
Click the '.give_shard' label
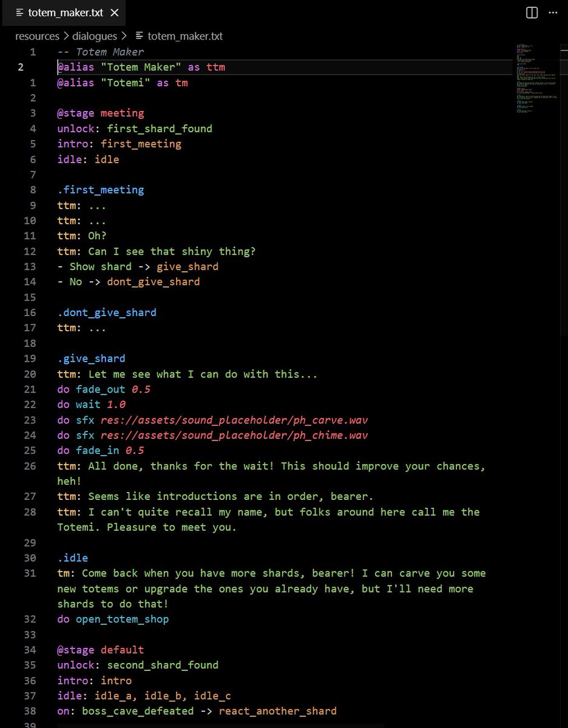92,359
